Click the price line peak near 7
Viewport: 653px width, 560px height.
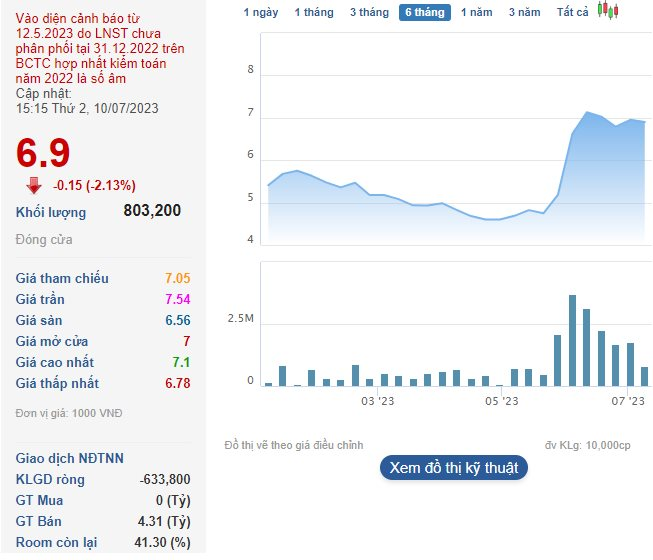coord(587,112)
